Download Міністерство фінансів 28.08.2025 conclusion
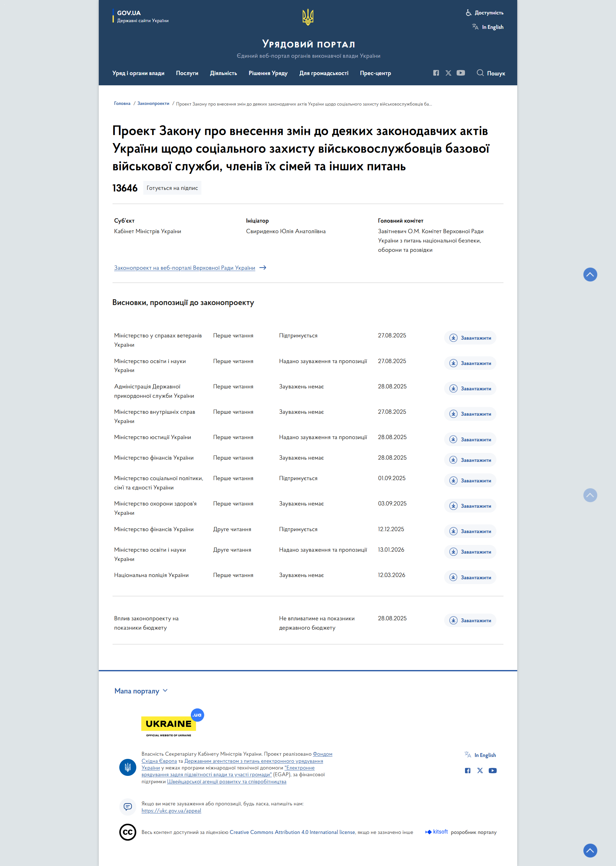 coord(470,460)
